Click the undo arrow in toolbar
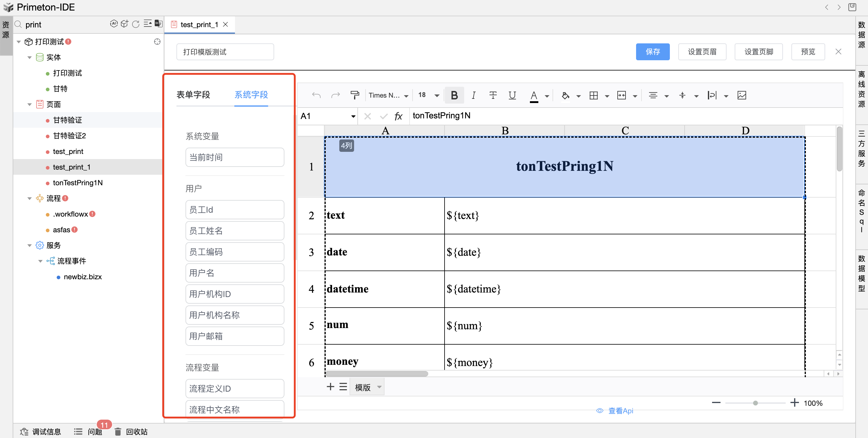The height and width of the screenshot is (438, 868). [x=316, y=95]
